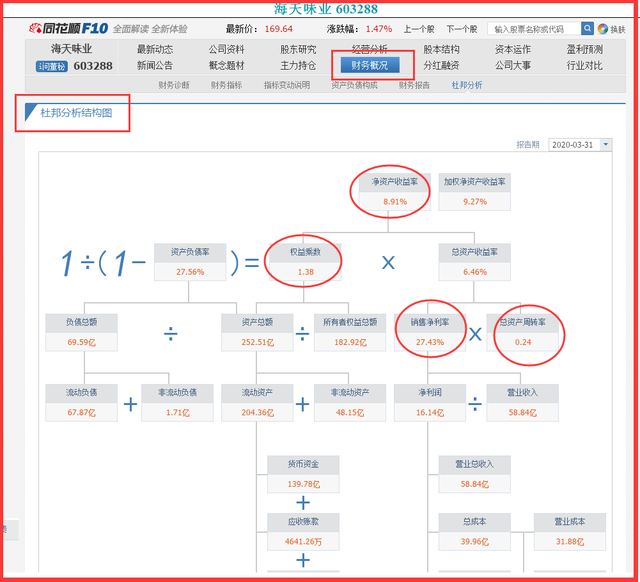Open the 经营分析 tab
The height and width of the screenshot is (582, 640).
[x=370, y=49]
